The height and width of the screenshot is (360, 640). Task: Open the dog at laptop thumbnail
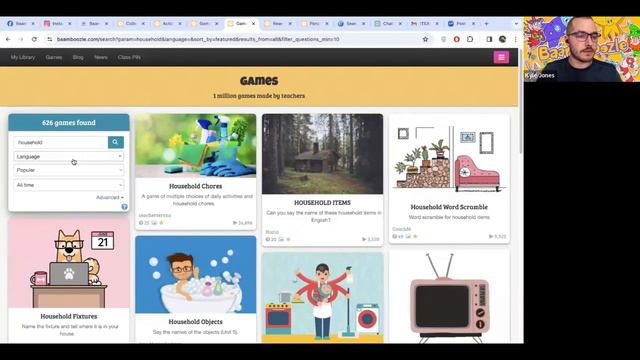pos(69,262)
